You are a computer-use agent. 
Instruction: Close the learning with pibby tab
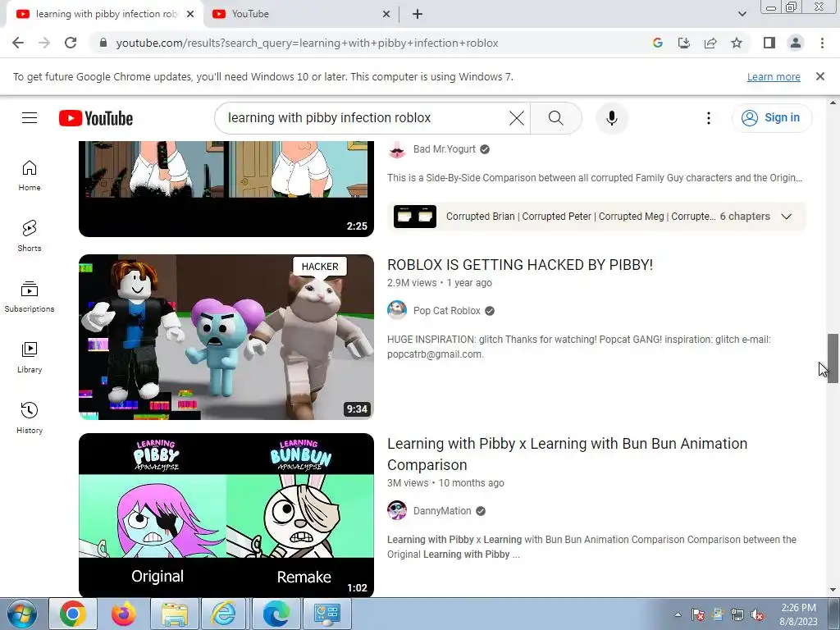pyautogui.click(x=190, y=14)
